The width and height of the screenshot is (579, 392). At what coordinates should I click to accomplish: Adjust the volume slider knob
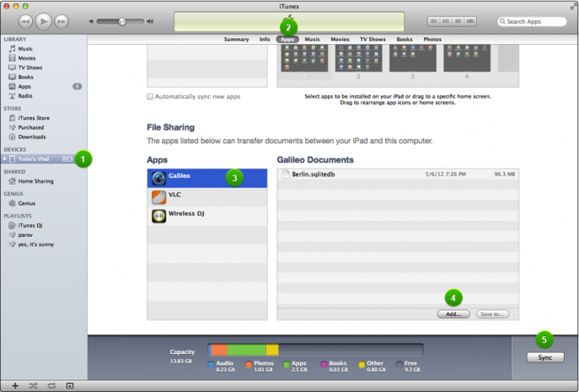tap(122, 22)
